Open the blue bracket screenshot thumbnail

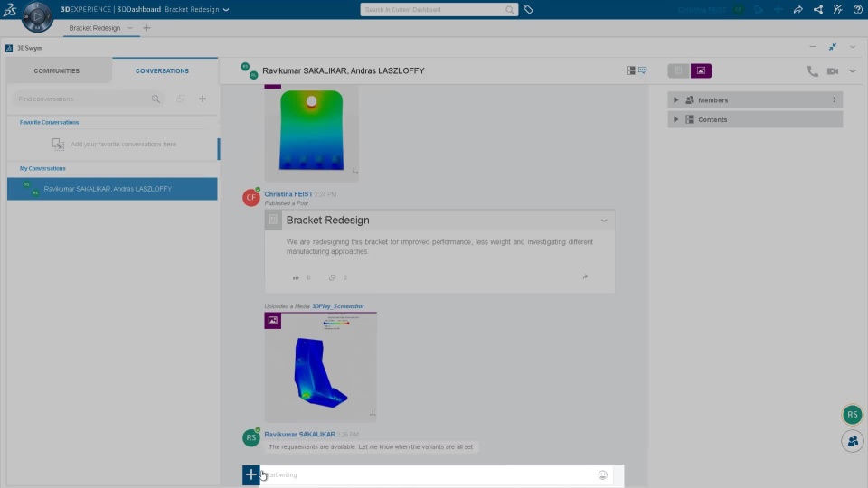(x=320, y=368)
